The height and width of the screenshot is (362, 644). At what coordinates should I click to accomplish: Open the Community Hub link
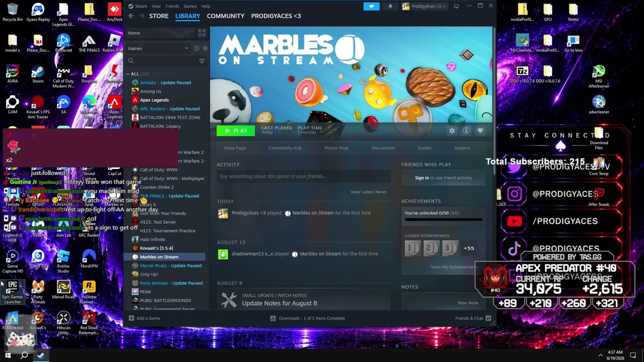point(285,148)
